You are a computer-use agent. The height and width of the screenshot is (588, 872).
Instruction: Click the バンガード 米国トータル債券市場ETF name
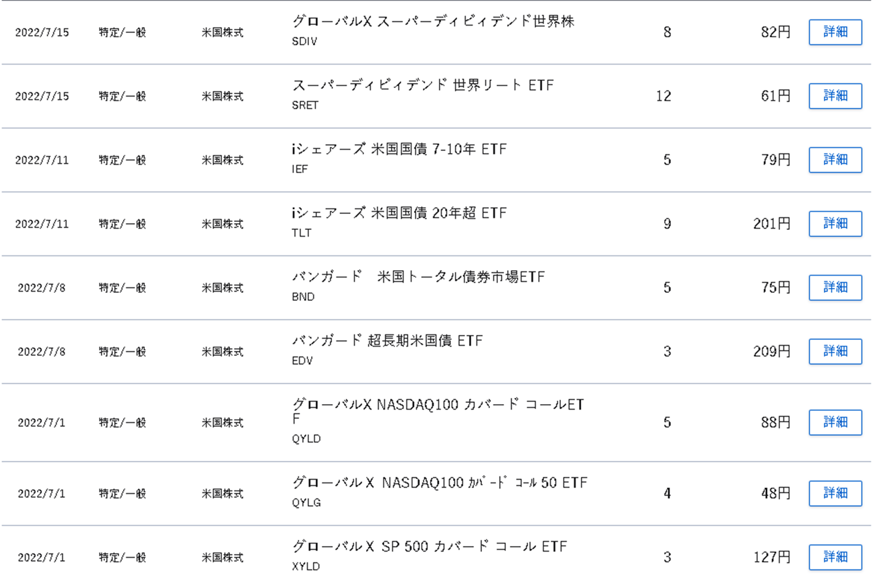coord(418,277)
